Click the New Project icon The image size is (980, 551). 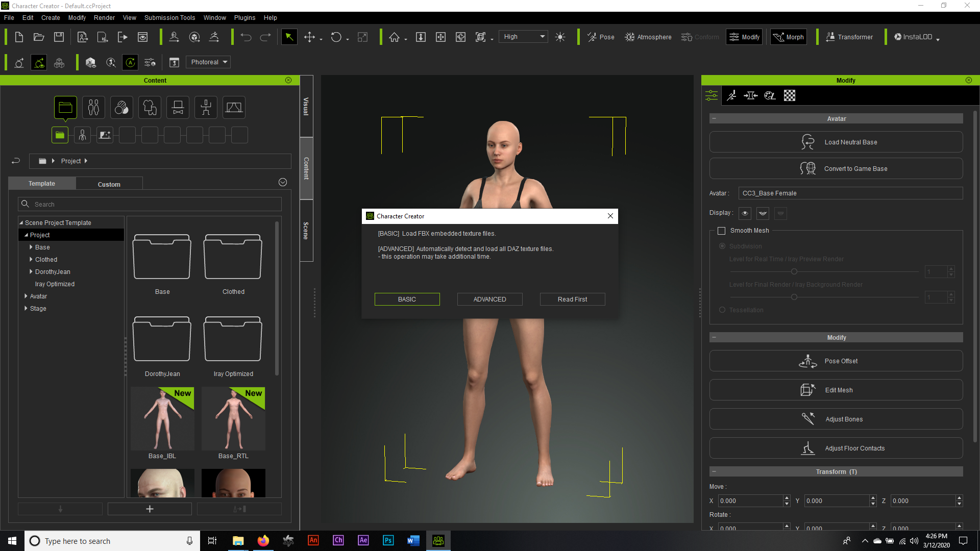(19, 37)
